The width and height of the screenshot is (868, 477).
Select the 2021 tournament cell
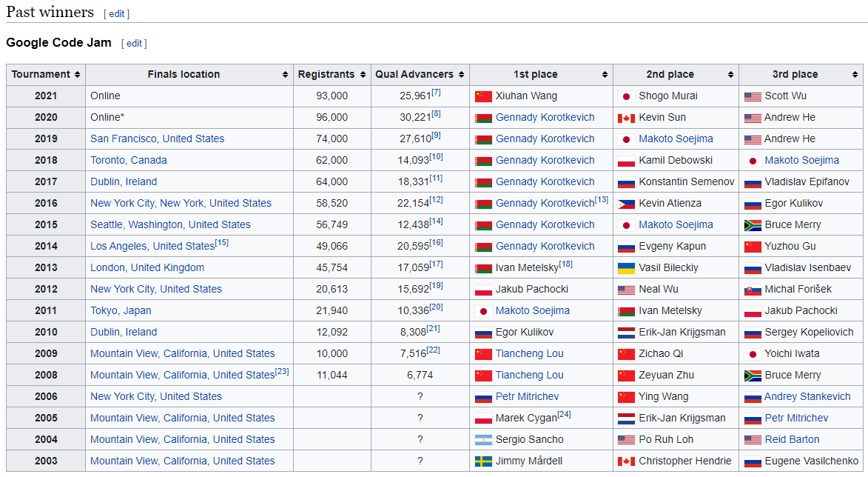pos(46,96)
